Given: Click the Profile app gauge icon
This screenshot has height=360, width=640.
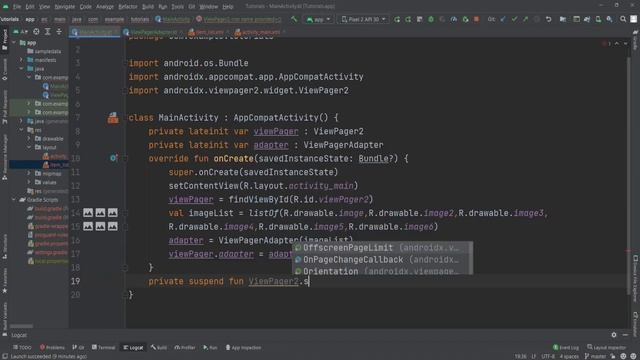Looking at the screenshot, I should coord(453,19).
